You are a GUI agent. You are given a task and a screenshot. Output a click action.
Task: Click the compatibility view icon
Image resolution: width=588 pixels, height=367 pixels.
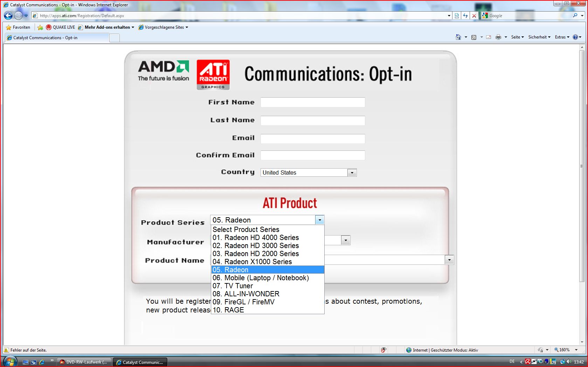pos(457,15)
